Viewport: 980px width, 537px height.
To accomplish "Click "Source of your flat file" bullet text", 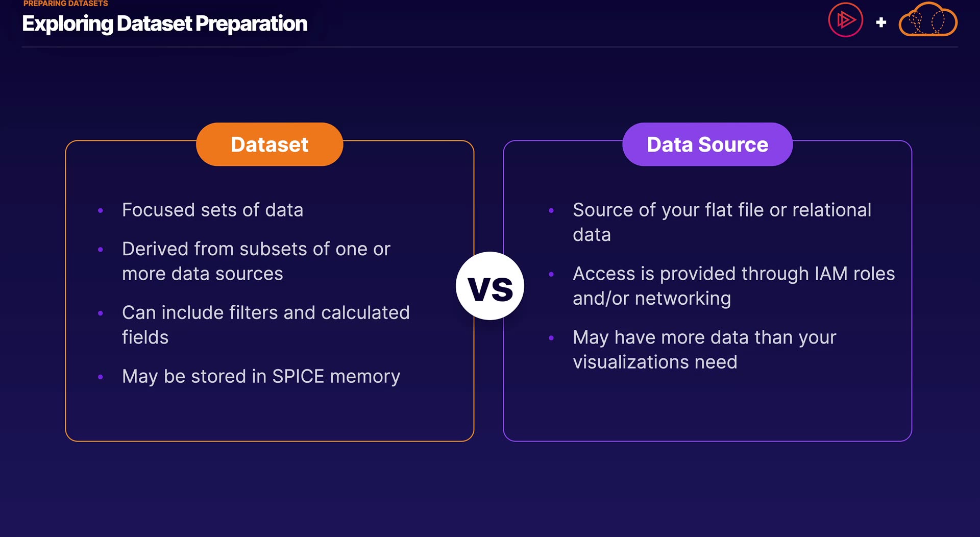I will pos(722,222).
